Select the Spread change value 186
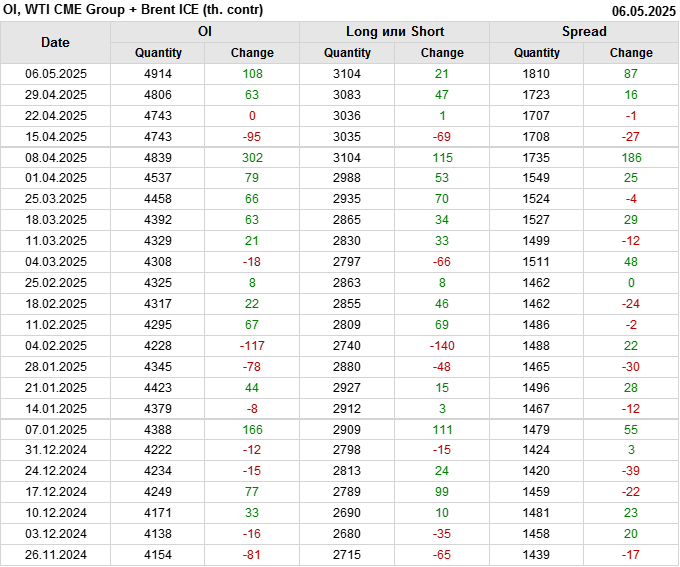 (631, 158)
